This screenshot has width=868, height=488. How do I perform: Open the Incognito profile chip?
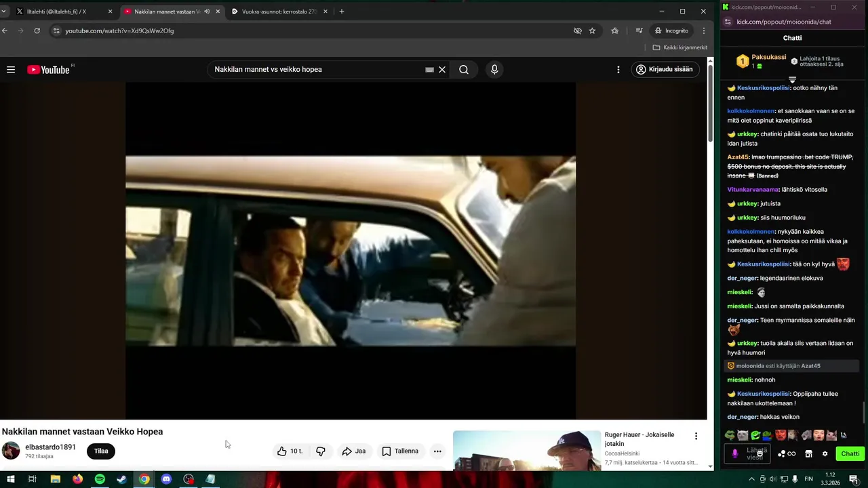click(x=671, y=30)
